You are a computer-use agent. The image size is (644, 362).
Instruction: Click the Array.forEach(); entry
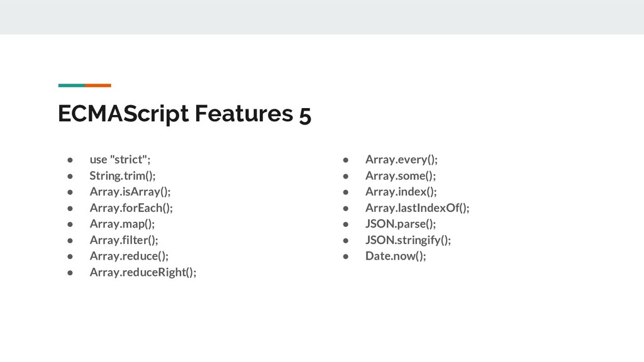coord(131,207)
